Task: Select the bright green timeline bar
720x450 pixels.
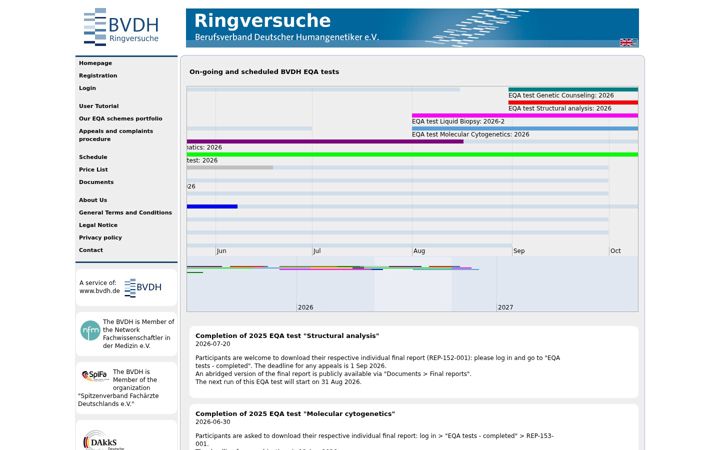Action: pos(412,154)
